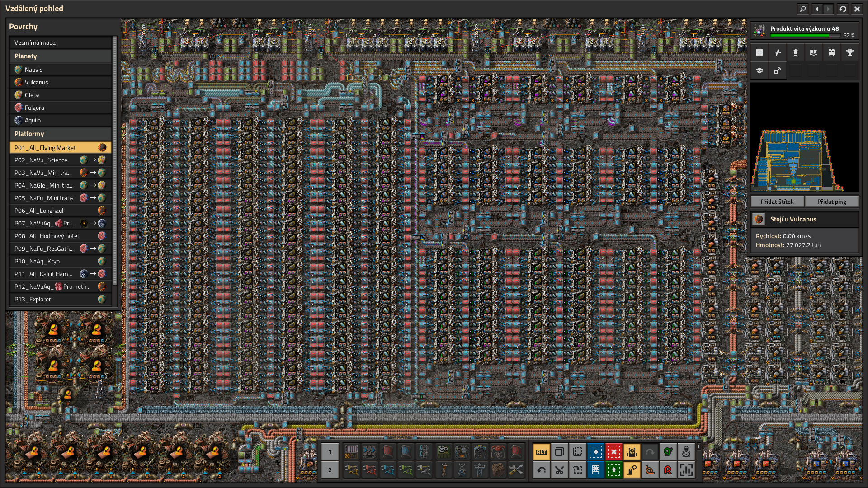Select planet Vulcanus in the list
868x488 pixels.
pyautogui.click(x=61, y=82)
